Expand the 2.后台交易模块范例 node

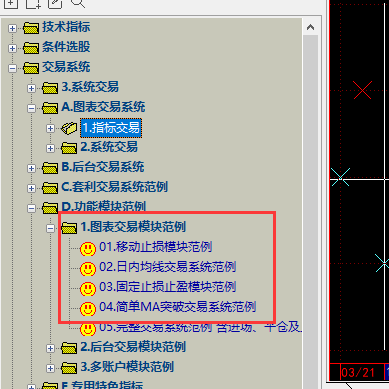pos(50,348)
